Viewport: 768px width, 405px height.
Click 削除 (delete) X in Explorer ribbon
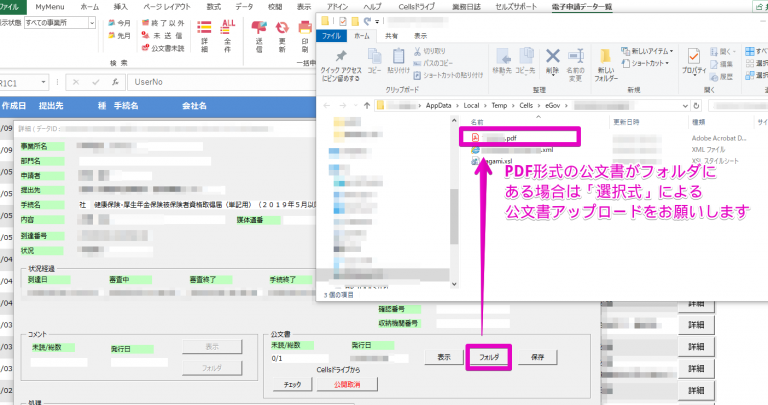coord(552,61)
